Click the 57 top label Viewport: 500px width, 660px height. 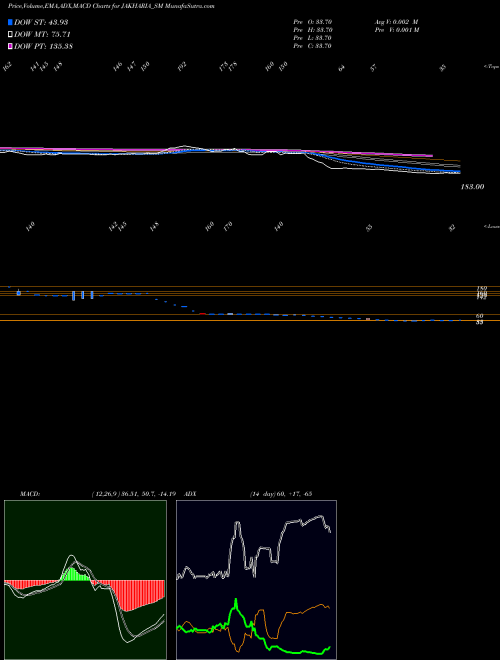[373, 67]
